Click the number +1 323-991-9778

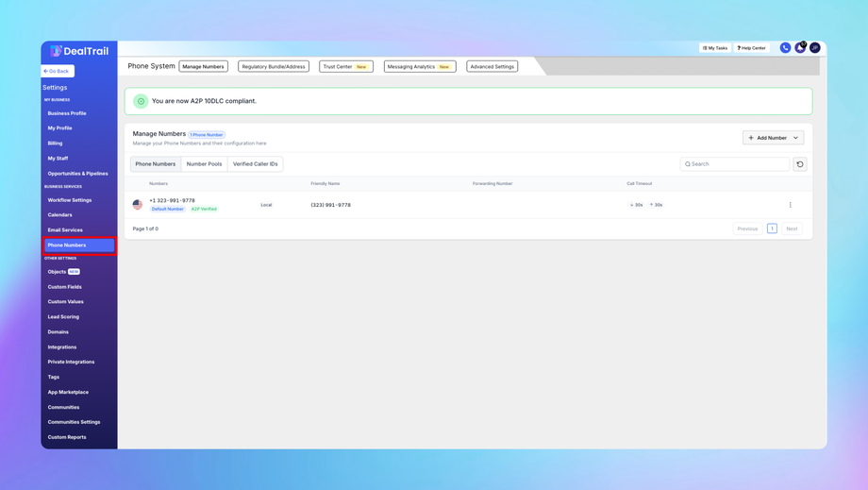click(x=172, y=200)
